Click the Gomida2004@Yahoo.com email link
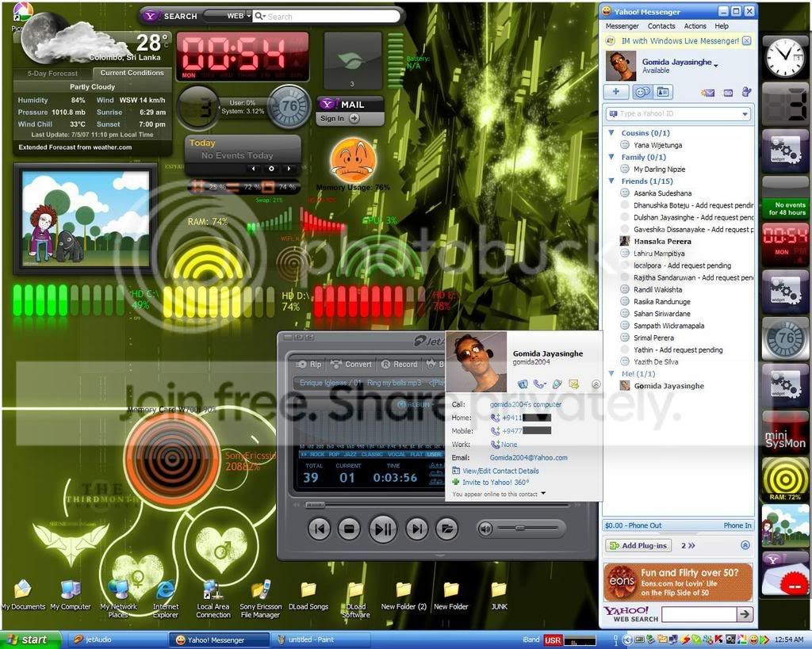This screenshot has height=649, width=812. 528,458
